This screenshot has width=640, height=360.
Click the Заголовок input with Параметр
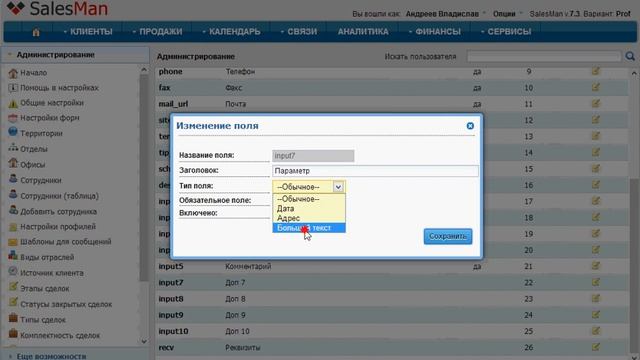point(375,171)
